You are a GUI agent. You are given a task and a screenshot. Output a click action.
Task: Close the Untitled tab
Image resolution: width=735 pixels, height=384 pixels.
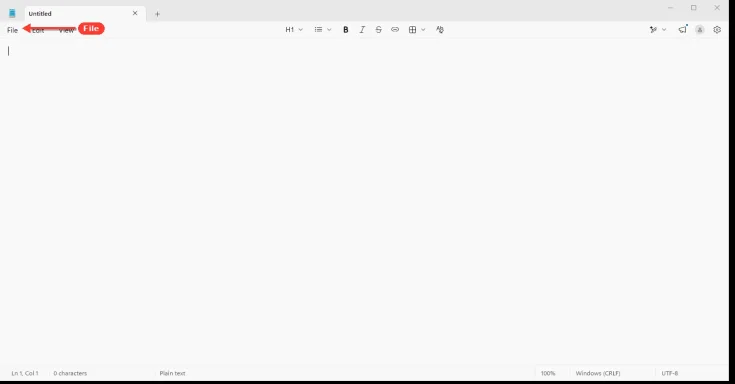pyautogui.click(x=135, y=13)
